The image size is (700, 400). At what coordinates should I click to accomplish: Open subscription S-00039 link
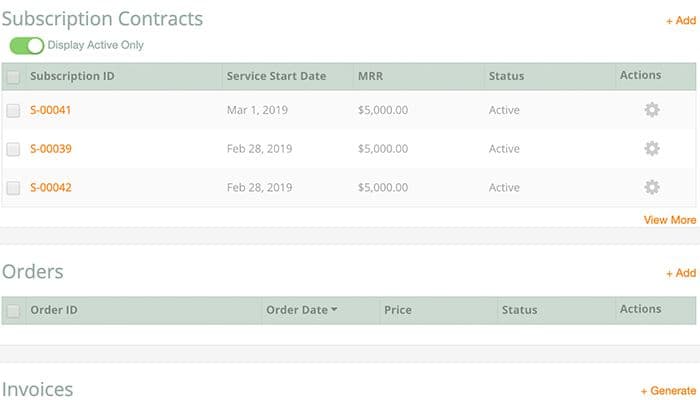tap(50, 149)
